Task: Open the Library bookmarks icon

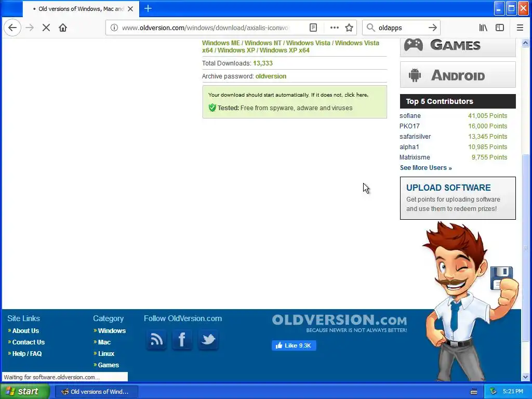Action: click(x=483, y=28)
